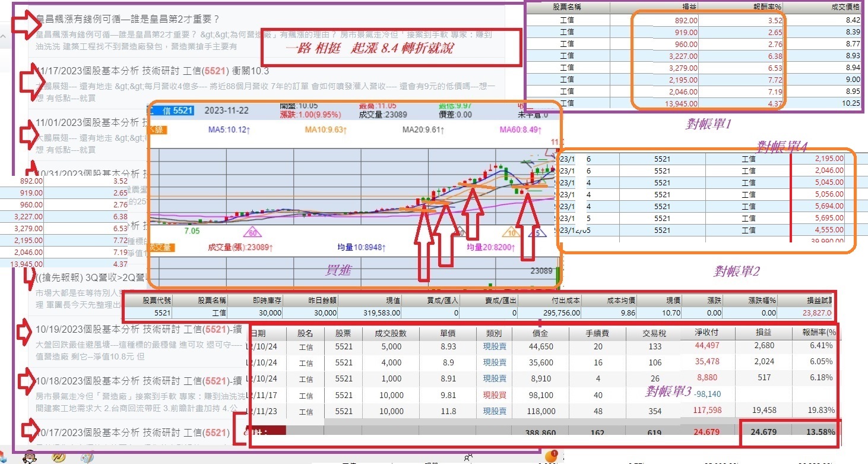
Task: Open the 10/17/2023 工信(5521) article
Action: 133,433
